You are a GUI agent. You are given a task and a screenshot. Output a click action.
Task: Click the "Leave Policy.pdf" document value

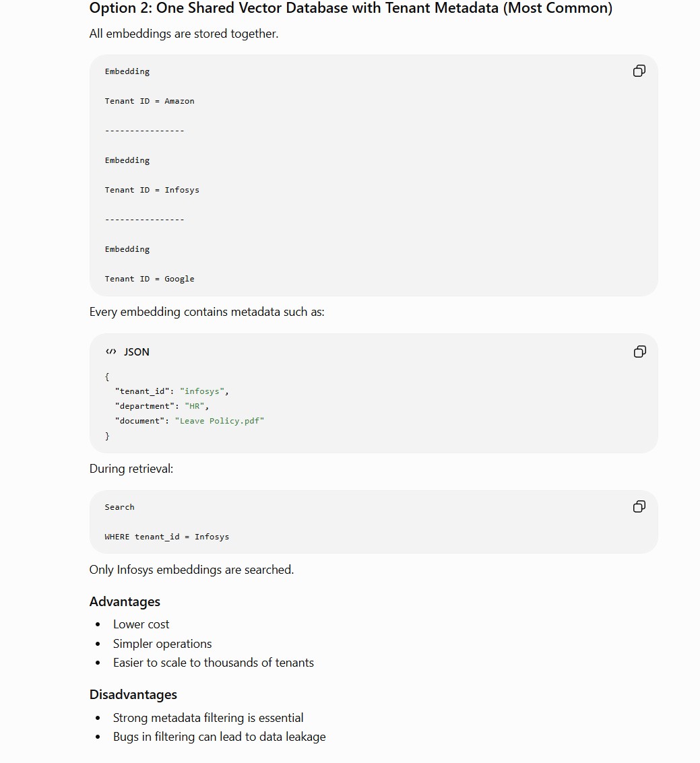pos(220,421)
